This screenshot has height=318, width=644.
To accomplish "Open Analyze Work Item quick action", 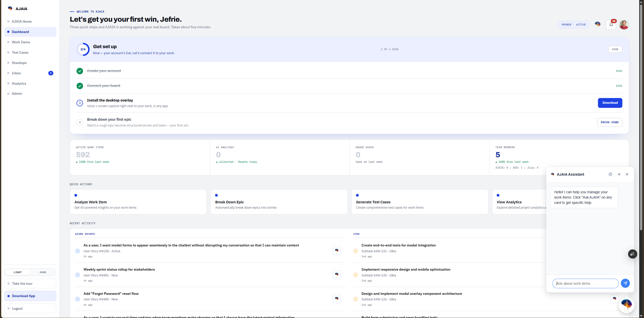I will click(x=138, y=202).
